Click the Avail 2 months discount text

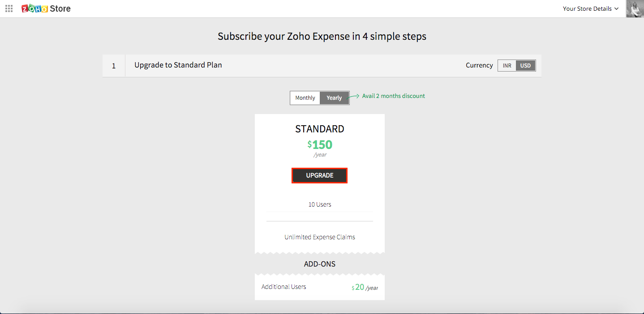coord(393,96)
